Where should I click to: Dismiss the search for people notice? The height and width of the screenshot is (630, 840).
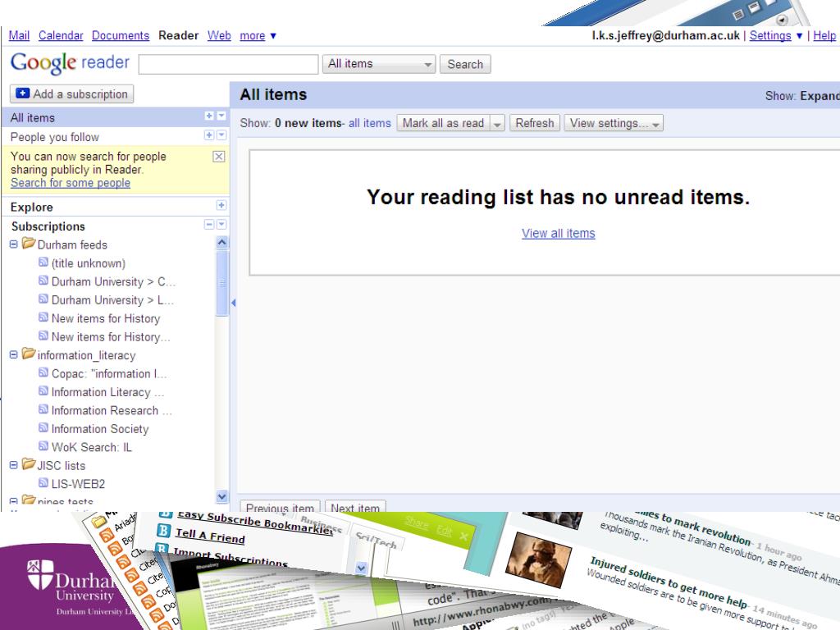(218, 157)
